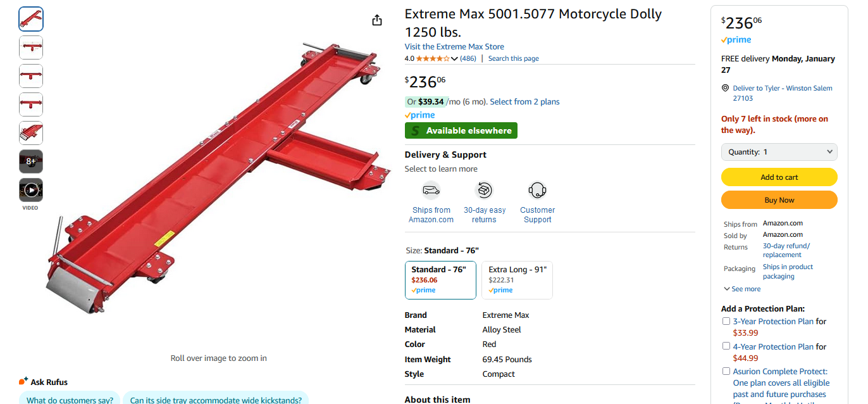Click the 30-day easy returns box icon
Image resolution: width=868 pixels, height=404 pixels.
click(x=484, y=190)
